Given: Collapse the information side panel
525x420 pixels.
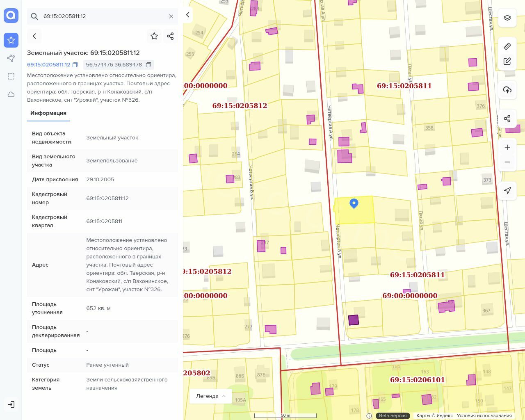Looking at the screenshot, I should coord(188,15).
